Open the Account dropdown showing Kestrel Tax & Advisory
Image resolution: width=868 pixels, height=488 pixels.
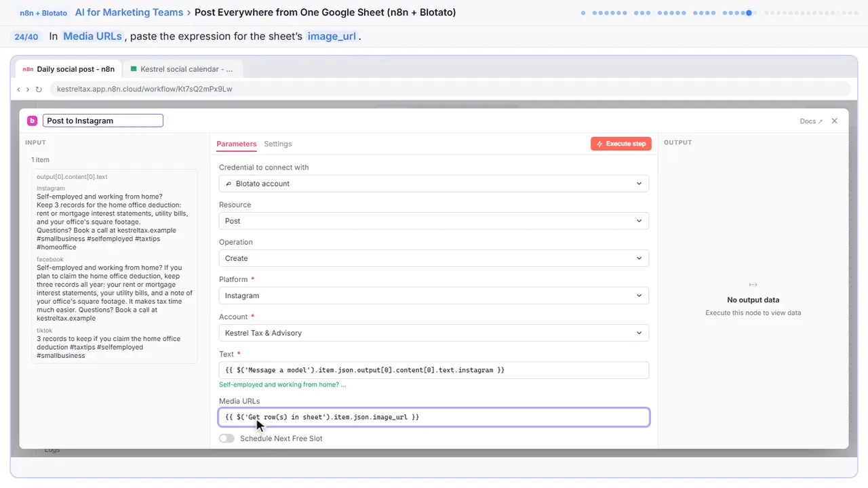[x=434, y=333]
